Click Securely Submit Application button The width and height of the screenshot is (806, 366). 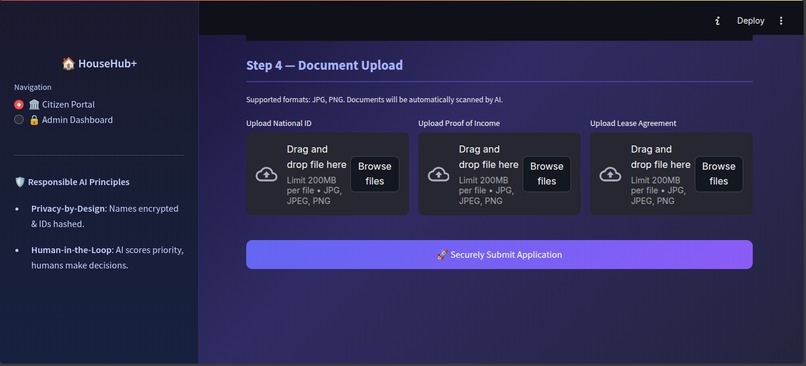tap(499, 254)
